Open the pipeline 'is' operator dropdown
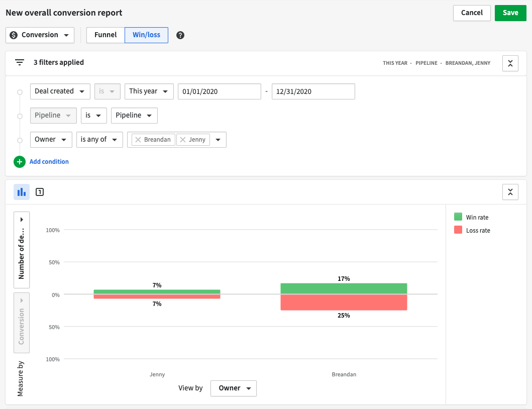The height and width of the screenshot is (409, 532). pos(93,116)
